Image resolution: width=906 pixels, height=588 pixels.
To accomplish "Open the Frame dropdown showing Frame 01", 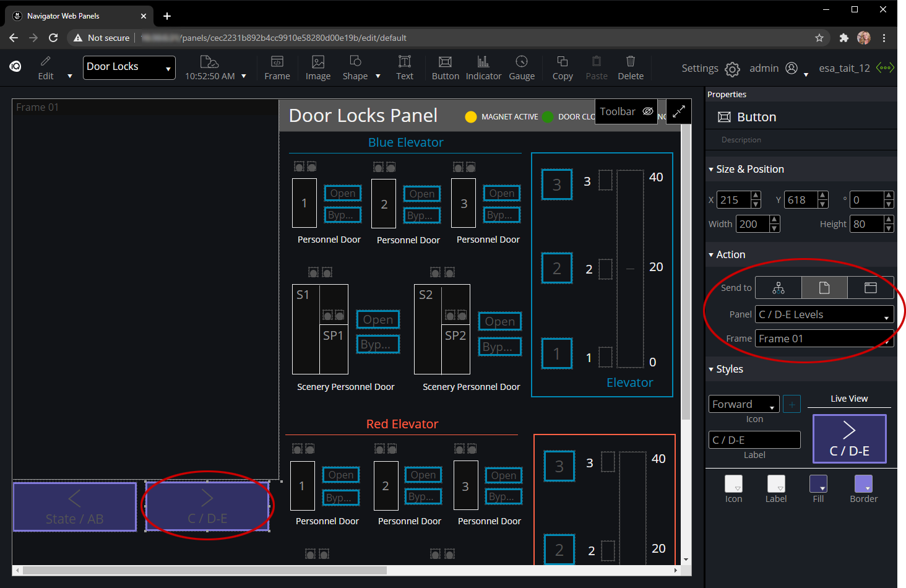I will 824,339.
